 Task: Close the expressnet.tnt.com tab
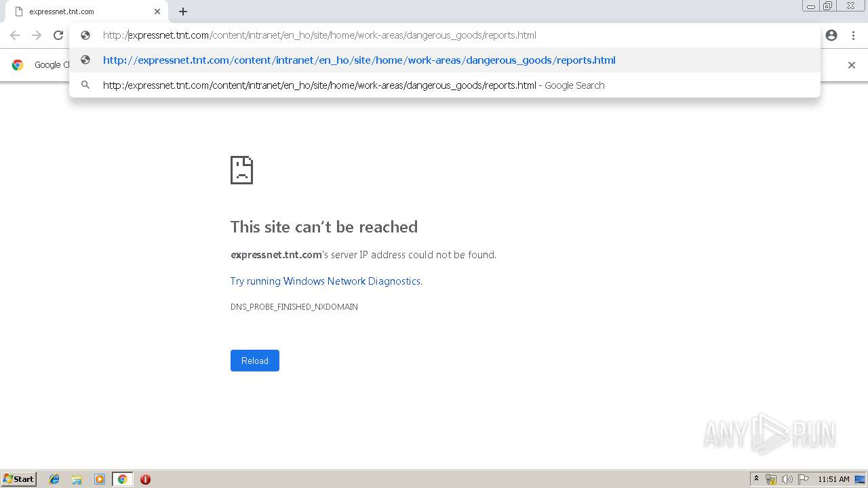click(157, 12)
